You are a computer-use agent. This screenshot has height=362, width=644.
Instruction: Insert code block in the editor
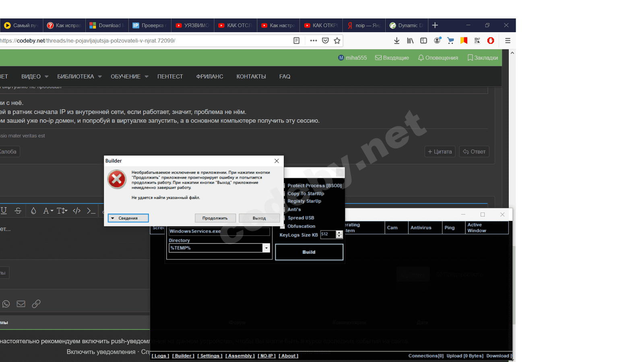pos(76,210)
